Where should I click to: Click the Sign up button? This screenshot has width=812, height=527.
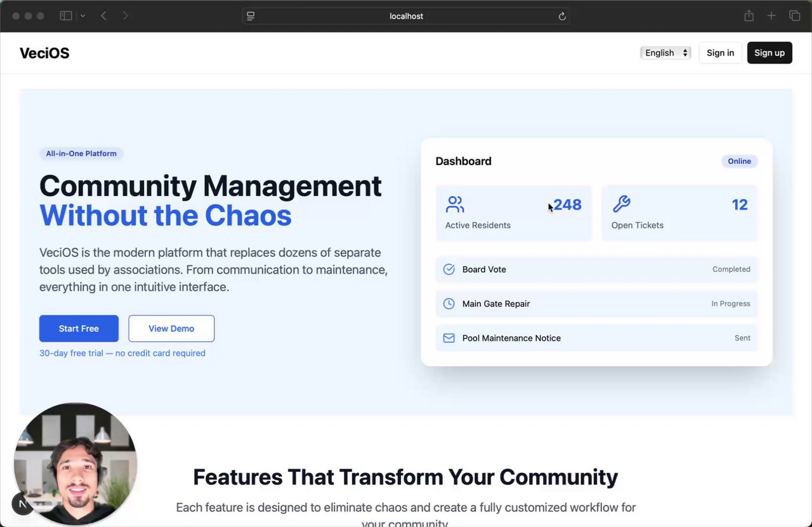point(769,53)
